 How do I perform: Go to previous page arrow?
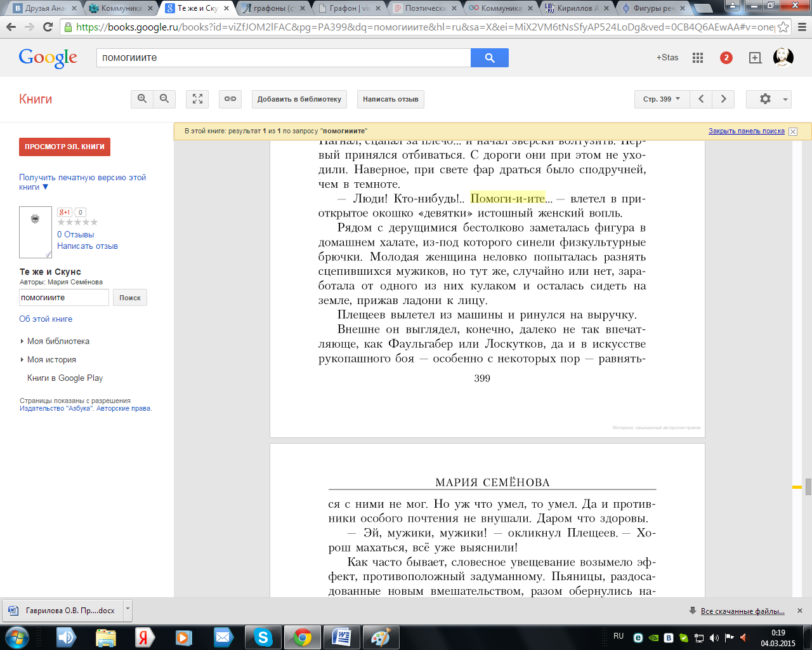point(701,99)
